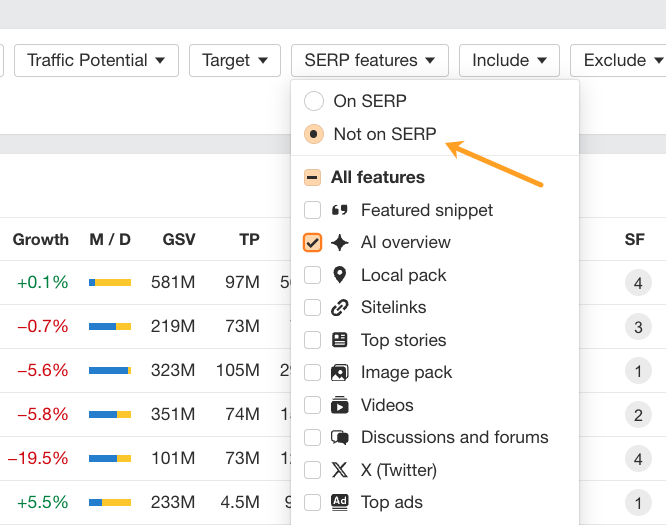
Task: Click the Local pack label
Action: (404, 275)
